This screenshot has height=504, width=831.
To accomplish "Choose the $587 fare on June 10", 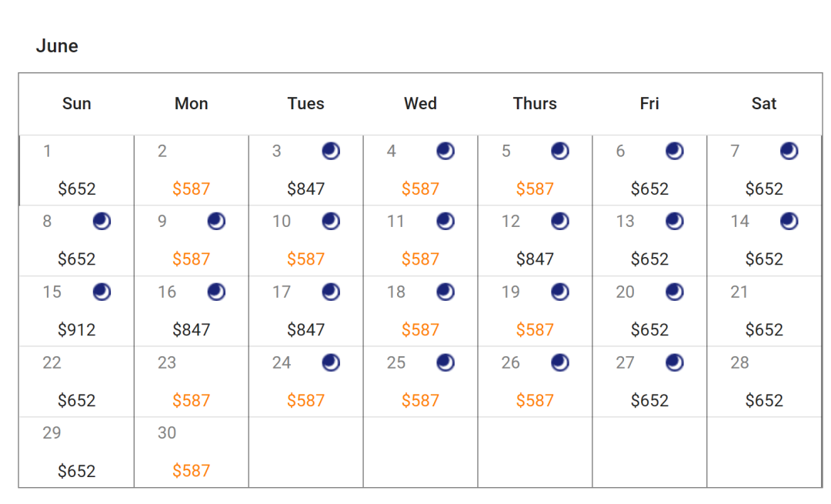I will pyautogui.click(x=305, y=260).
